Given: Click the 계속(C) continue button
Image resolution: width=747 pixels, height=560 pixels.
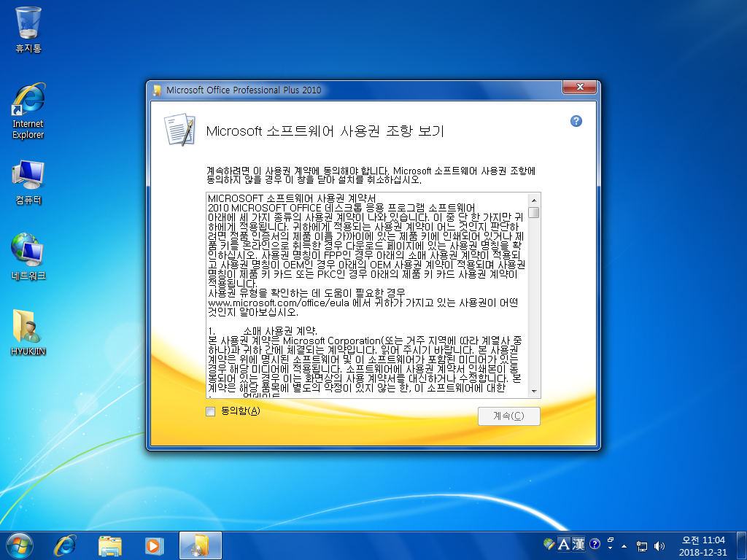Looking at the screenshot, I should coord(508,416).
